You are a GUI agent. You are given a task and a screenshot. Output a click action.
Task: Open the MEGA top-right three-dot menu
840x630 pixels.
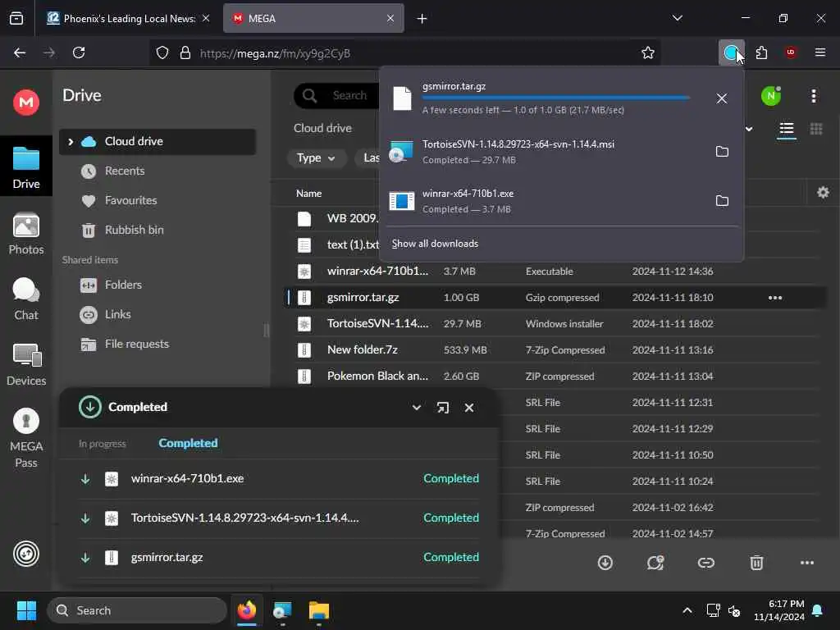(x=813, y=96)
